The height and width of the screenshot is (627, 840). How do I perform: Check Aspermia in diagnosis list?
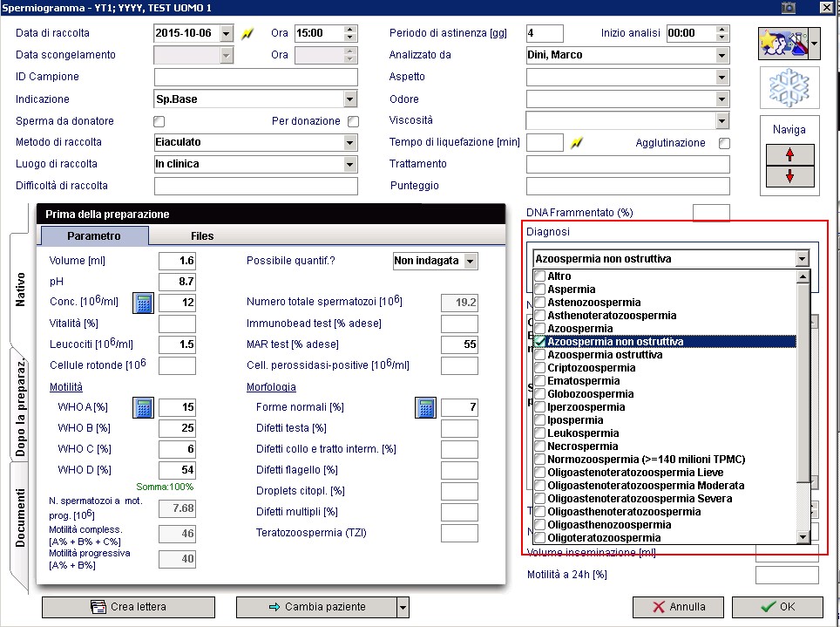click(540, 290)
